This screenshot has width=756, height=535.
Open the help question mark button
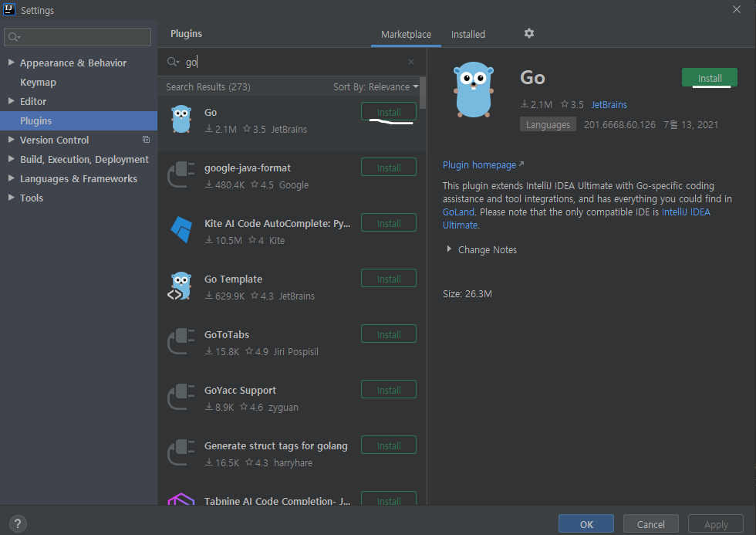pyautogui.click(x=17, y=523)
